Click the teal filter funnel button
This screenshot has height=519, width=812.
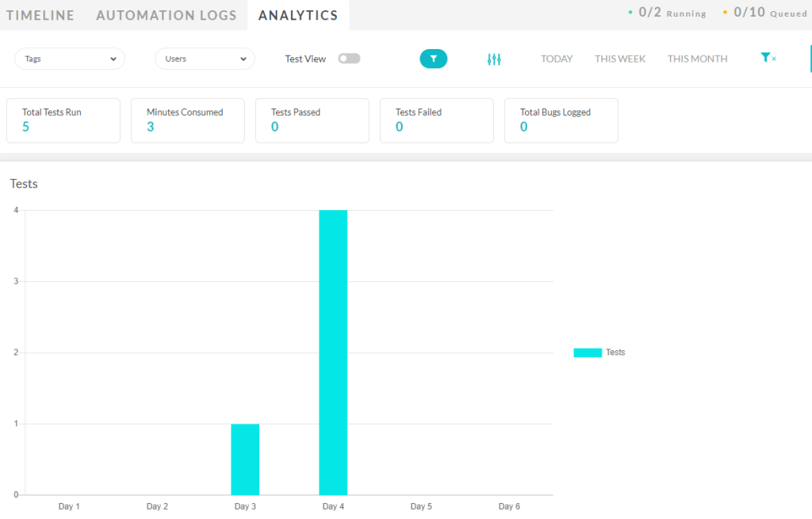pyautogui.click(x=433, y=59)
